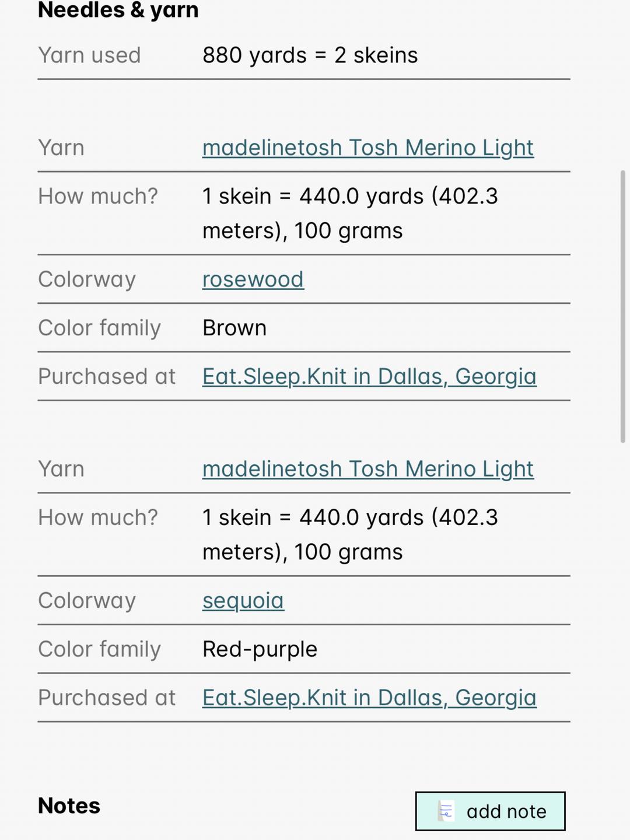Open madelinetosh Tosh Merino Light above rosewood
630x840 pixels.
pyautogui.click(x=368, y=148)
